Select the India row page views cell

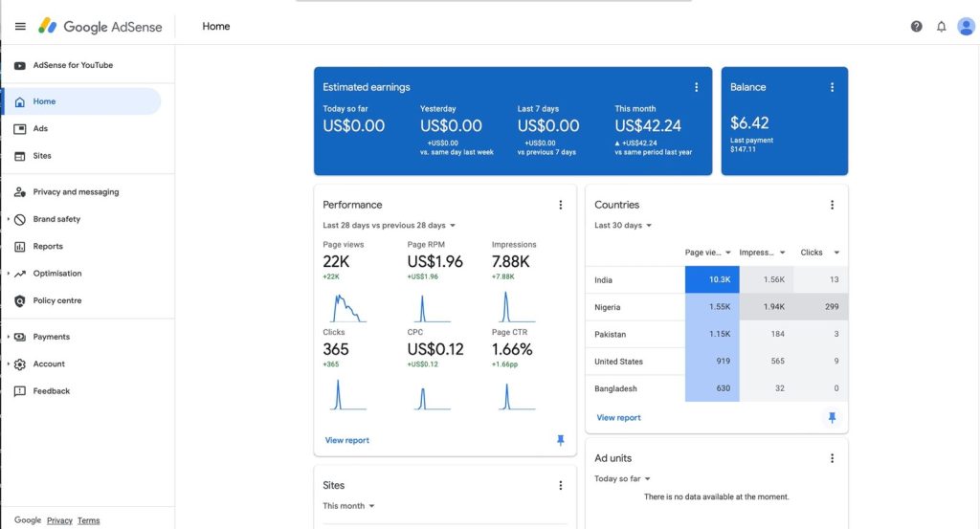coord(712,280)
